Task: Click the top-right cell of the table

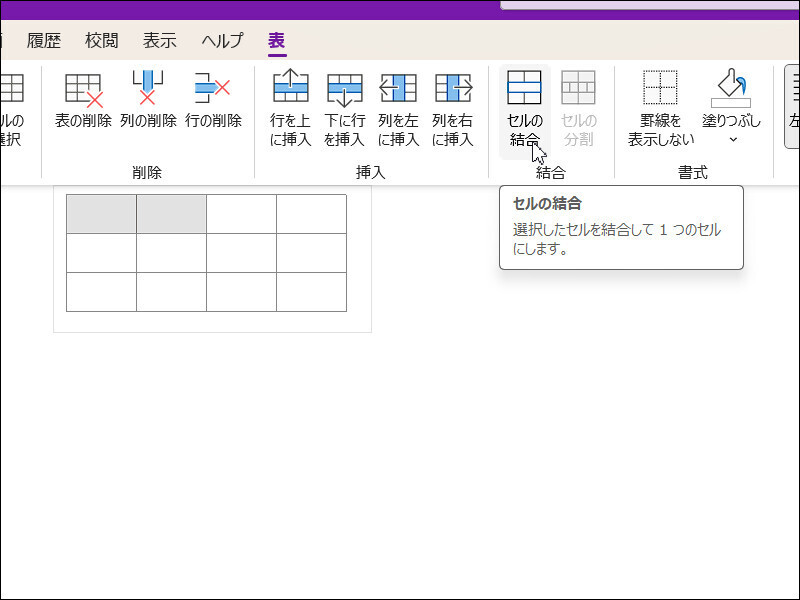Action: (311, 214)
